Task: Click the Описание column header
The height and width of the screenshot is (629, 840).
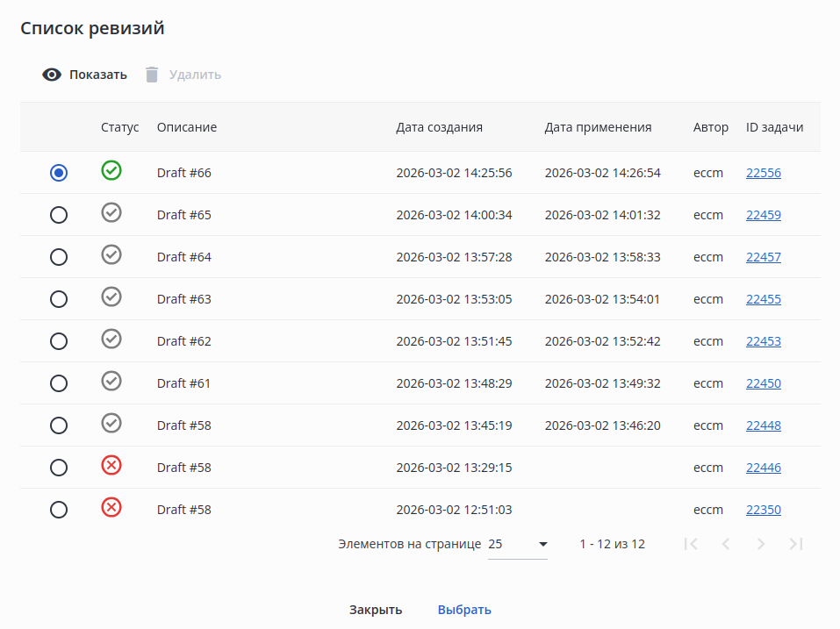Action: click(187, 127)
